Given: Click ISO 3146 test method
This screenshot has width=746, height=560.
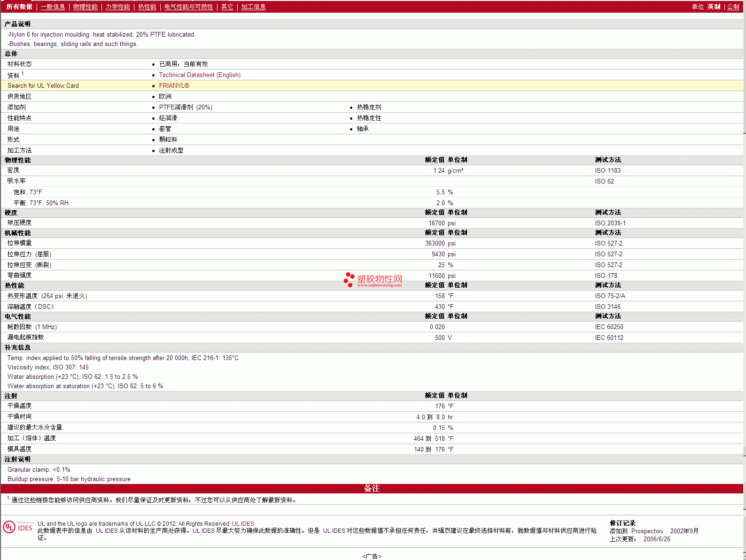Looking at the screenshot, I should 607,307.
